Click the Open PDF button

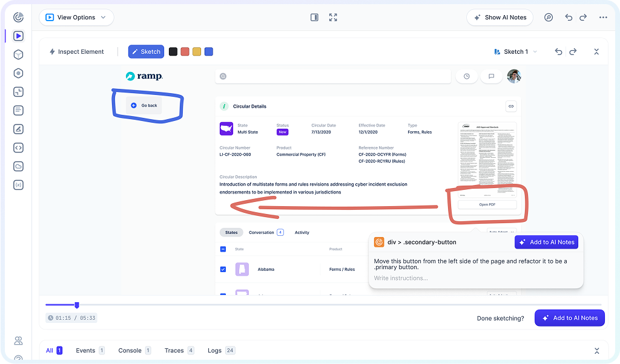coord(488,204)
